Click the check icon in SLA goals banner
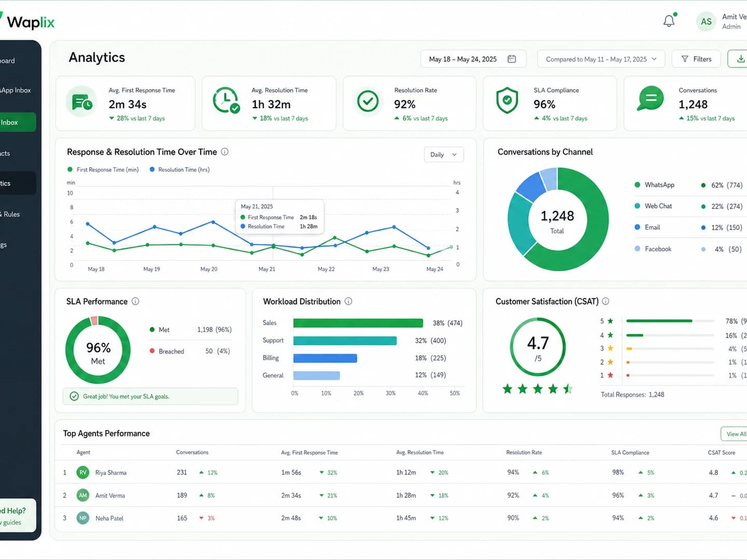Image resolution: width=747 pixels, height=560 pixels. 74,396
